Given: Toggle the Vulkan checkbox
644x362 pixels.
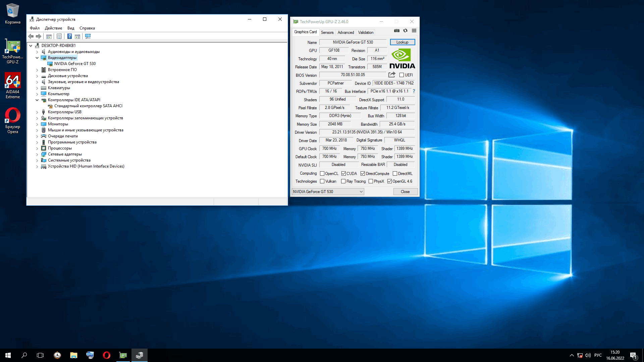Looking at the screenshot, I should (322, 181).
